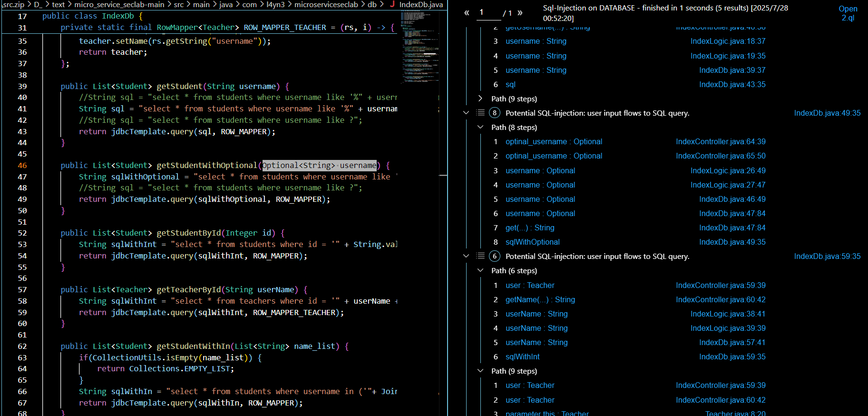Viewport: 868px width, 416px height.
Task: Open IndexController.java:64:39 source location
Action: 721,141
